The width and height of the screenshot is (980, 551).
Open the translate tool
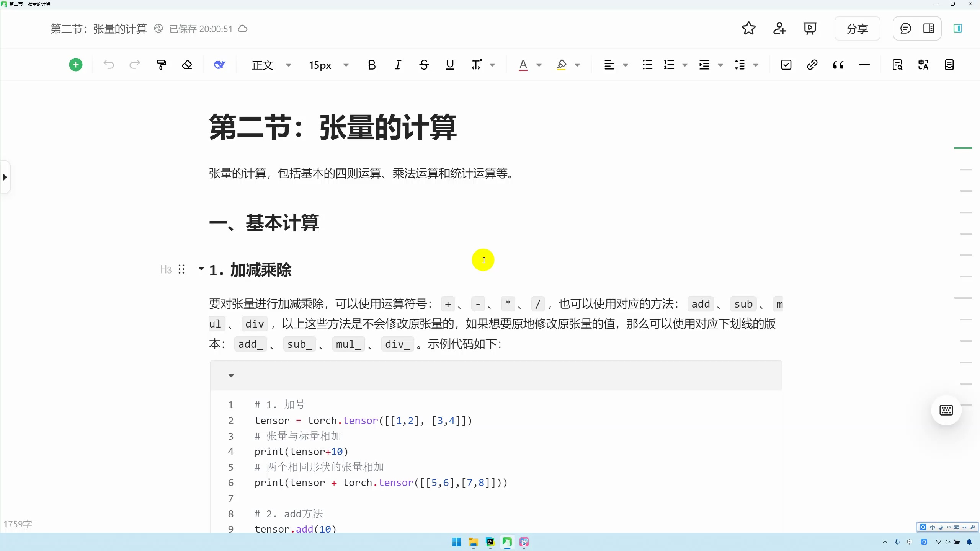(923, 65)
